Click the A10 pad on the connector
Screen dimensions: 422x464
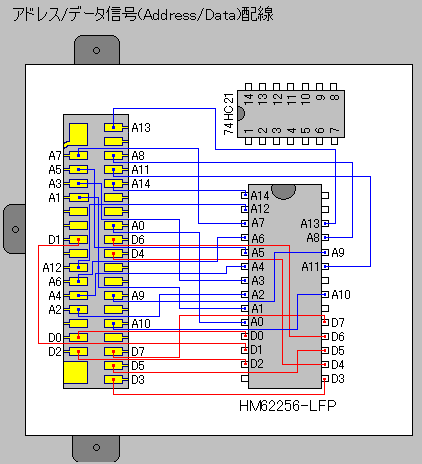(x=113, y=323)
